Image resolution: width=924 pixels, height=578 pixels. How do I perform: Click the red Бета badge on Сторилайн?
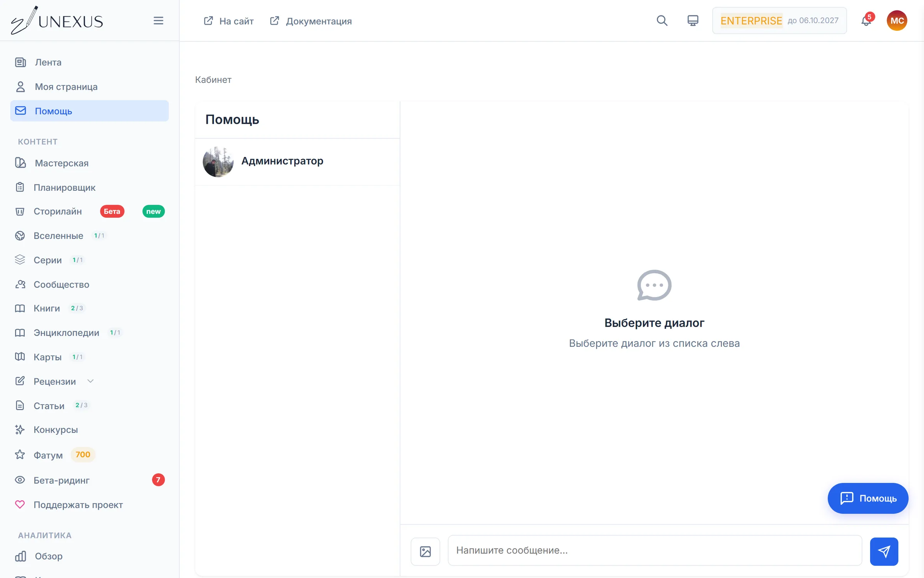pyautogui.click(x=112, y=211)
